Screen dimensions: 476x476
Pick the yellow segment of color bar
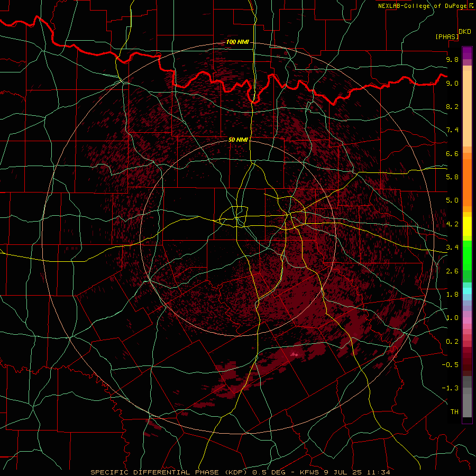[467, 226]
